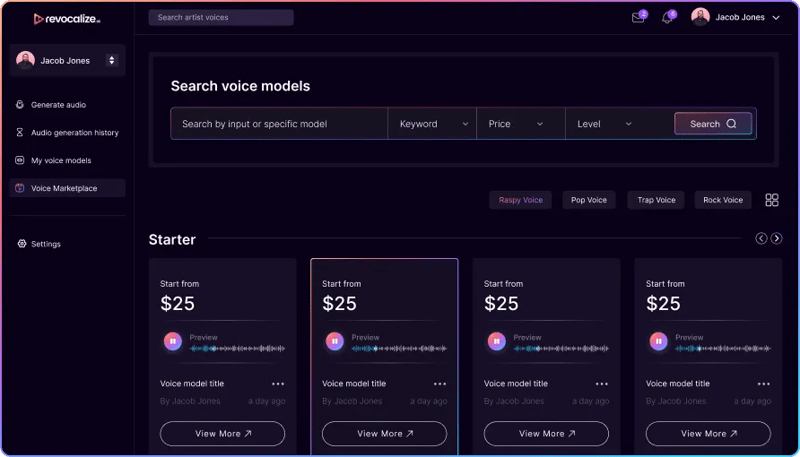Toggle the Raspy Voice filter tag
This screenshot has height=457, width=800.
pyautogui.click(x=520, y=200)
